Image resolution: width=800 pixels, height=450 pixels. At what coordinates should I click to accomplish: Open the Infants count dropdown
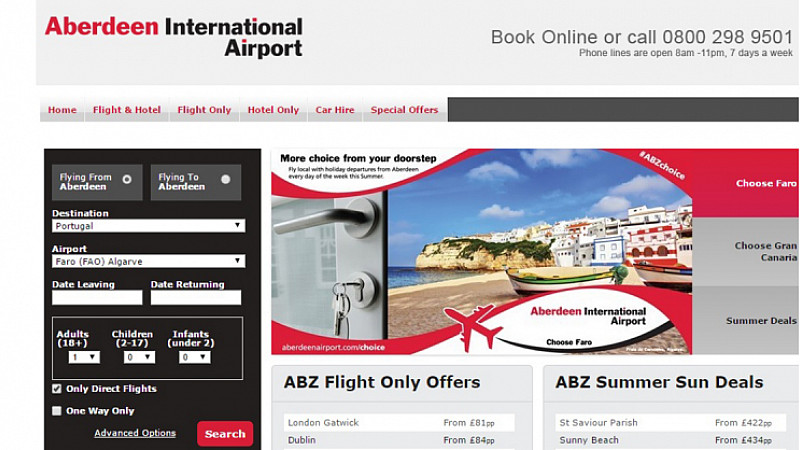194,357
